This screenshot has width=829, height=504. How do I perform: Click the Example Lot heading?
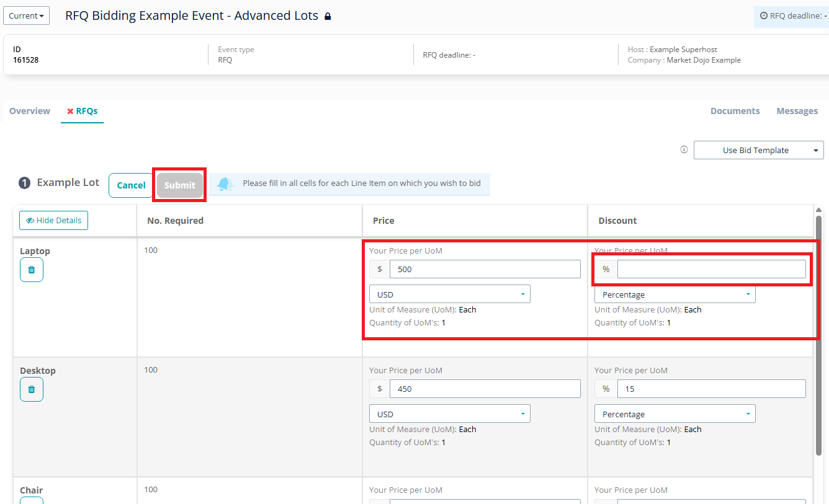coord(68,182)
